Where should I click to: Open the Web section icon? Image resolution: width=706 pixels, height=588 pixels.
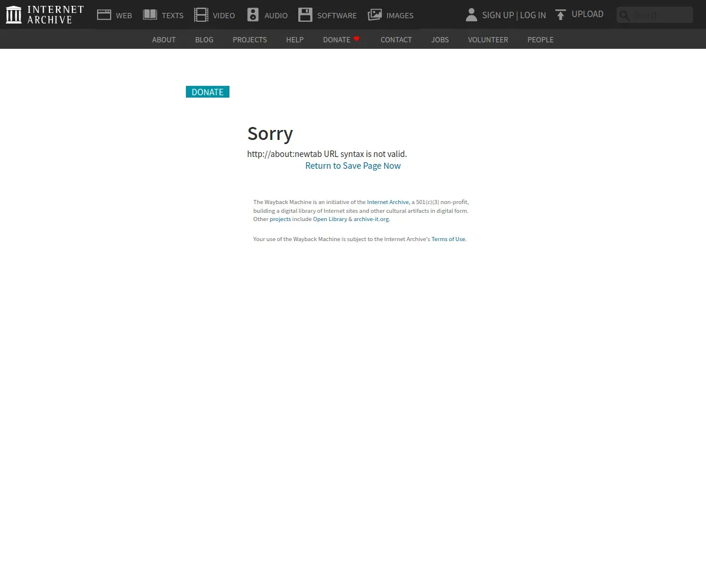(x=104, y=15)
